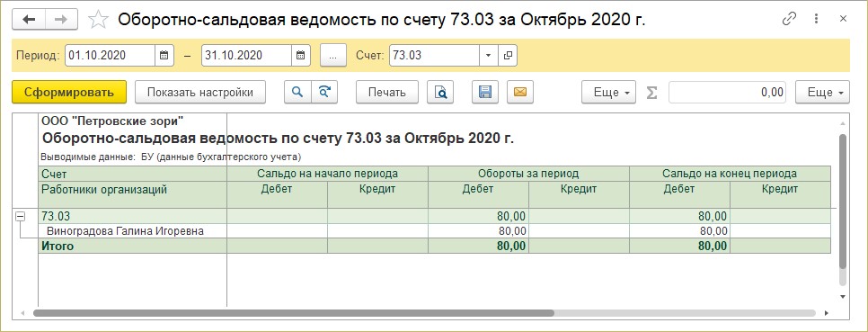The width and height of the screenshot is (868, 332).
Task: Open the three-dot window menu
Action: coord(816,19)
